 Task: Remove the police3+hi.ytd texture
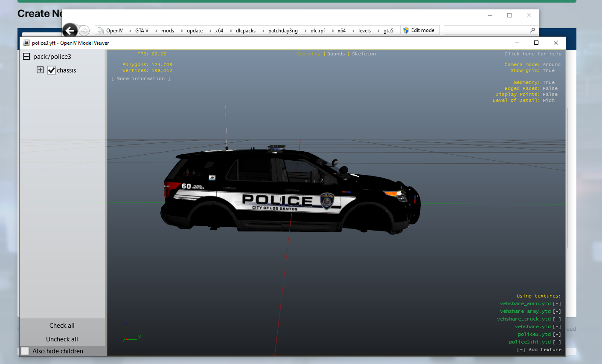click(x=557, y=342)
